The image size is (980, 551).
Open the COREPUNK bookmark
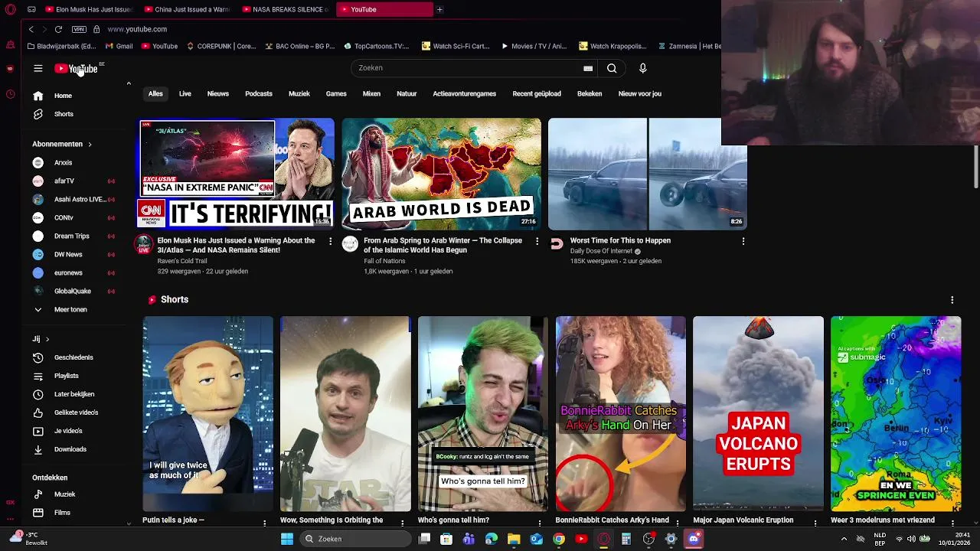(221, 46)
